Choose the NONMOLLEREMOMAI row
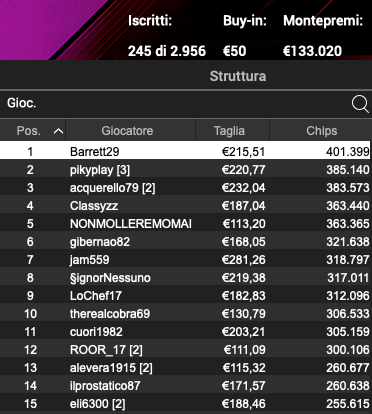Viewport: 372px width, 414px height. tap(185, 224)
